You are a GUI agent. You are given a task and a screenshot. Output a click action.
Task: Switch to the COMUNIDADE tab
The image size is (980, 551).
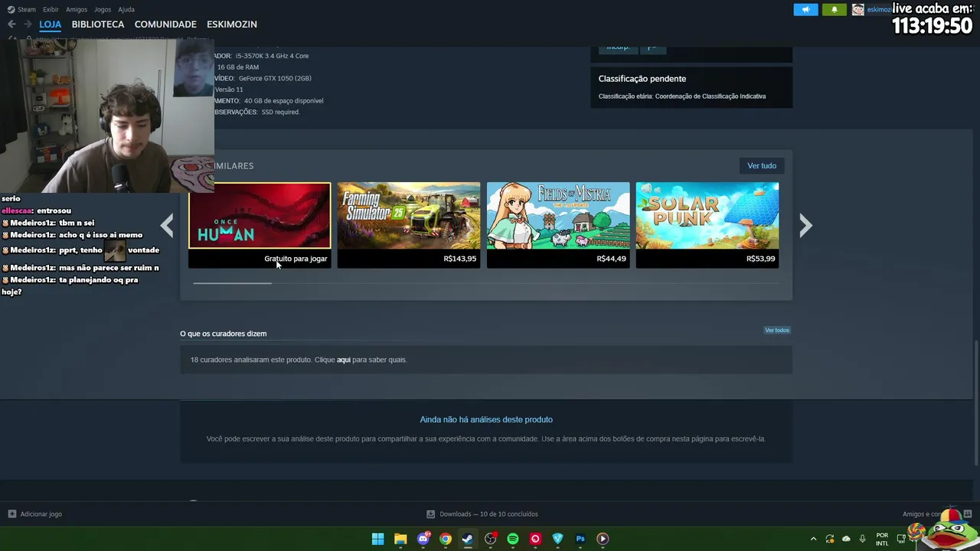tap(165, 24)
